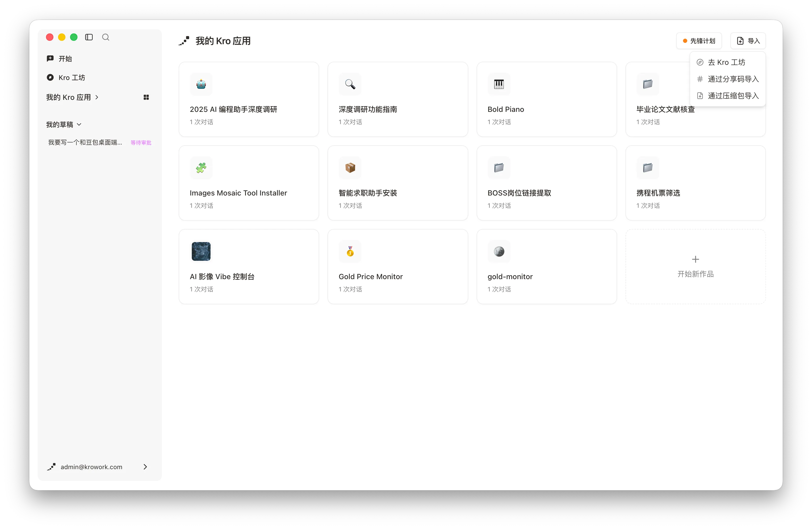Image resolution: width=812 pixels, height=529 pixels.
Task: Click 1 次对话 under Bold Piano
Action: pos(499,122)
